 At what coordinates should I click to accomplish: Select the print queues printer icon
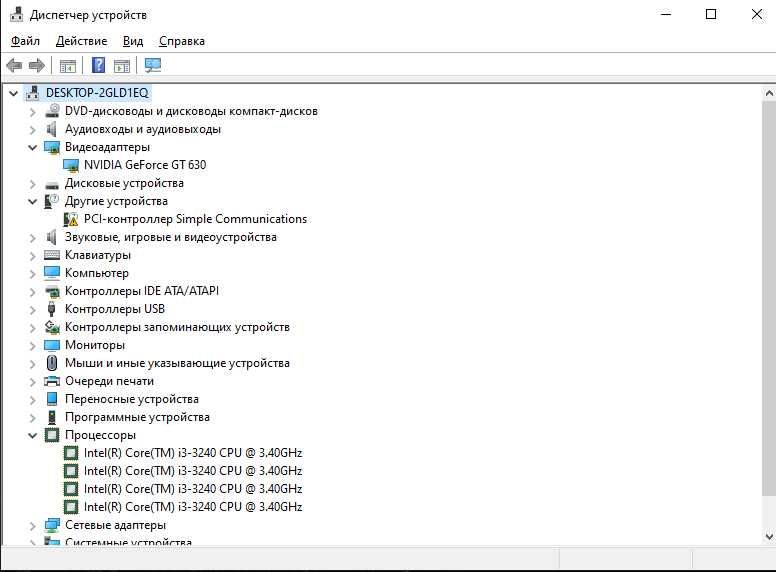tap(52, 381)
